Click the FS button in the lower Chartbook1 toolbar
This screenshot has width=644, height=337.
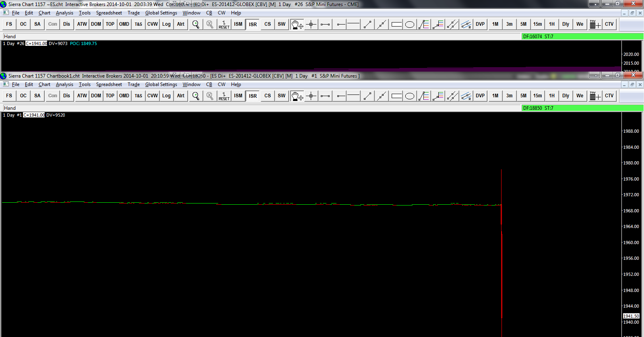point(9,96)
